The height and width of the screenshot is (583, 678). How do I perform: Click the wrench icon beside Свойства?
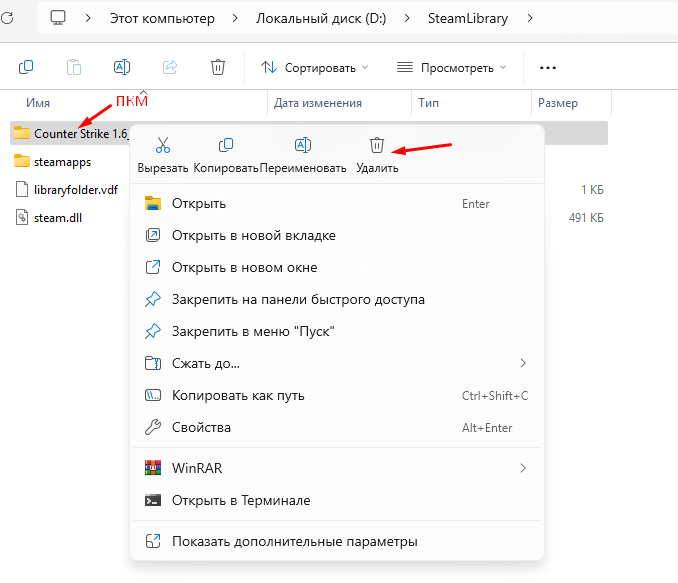point(153,427)
